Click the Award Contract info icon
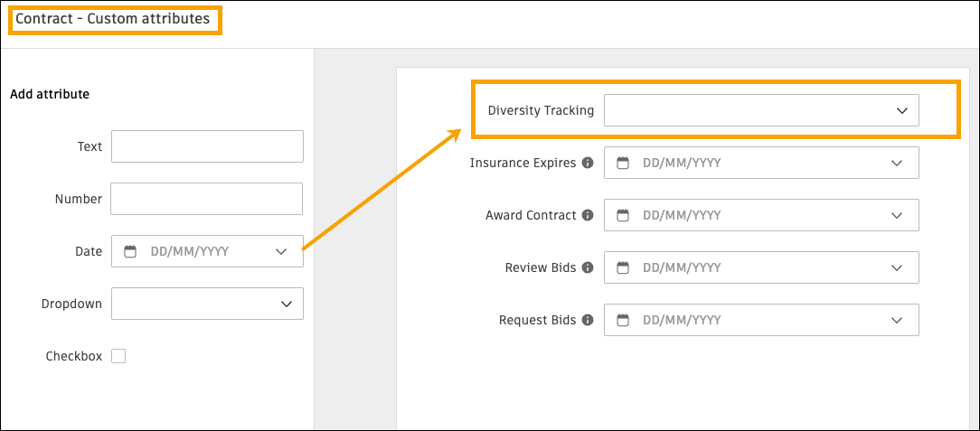 (x=588, y=216)
